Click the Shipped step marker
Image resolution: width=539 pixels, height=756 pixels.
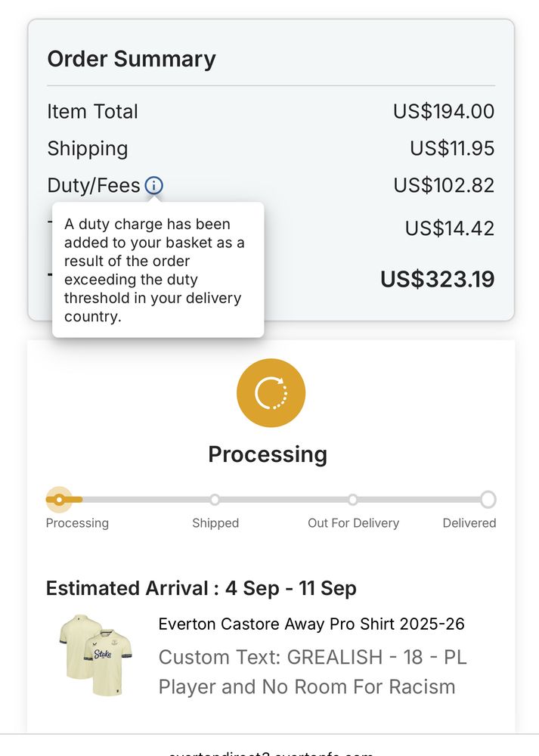tap(215, 500)
